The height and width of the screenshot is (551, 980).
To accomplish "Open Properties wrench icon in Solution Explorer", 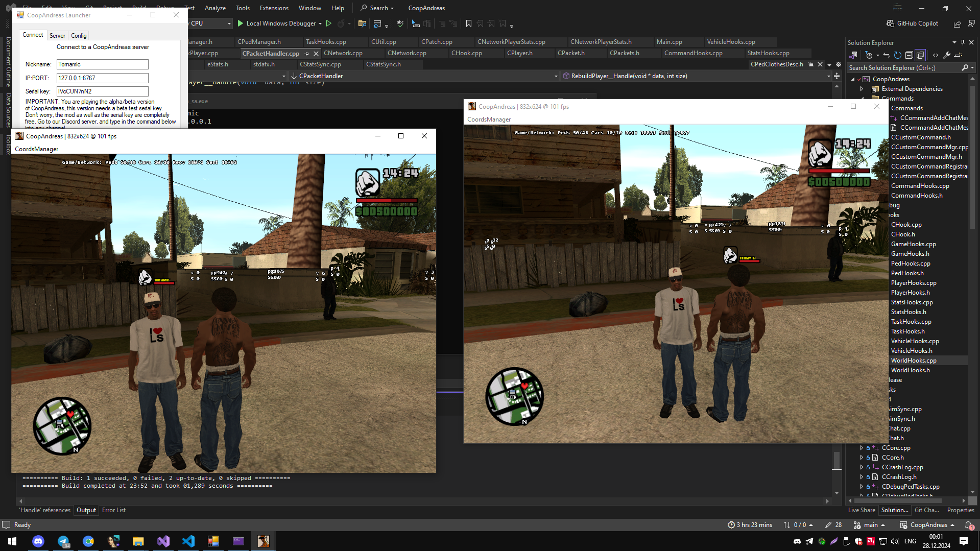I will [x=947, y=55].
